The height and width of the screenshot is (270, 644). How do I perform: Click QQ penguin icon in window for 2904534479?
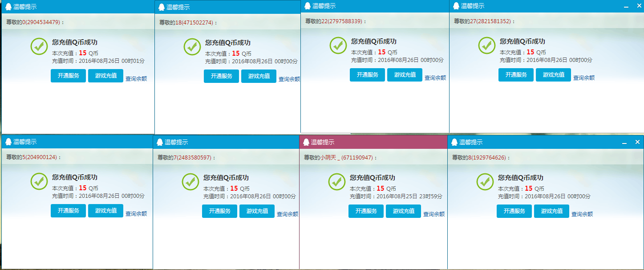8,7
